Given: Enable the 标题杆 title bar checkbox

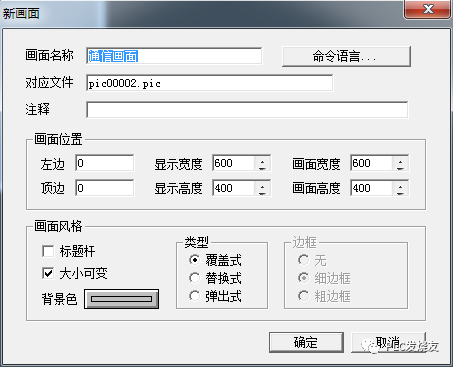Looking at the screenshot, I should (48, 251).
